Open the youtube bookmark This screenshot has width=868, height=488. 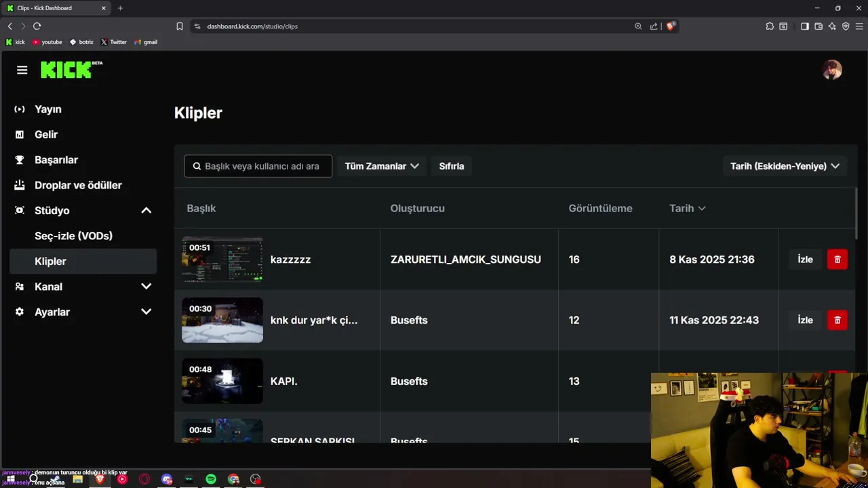(x=47, y=42)
